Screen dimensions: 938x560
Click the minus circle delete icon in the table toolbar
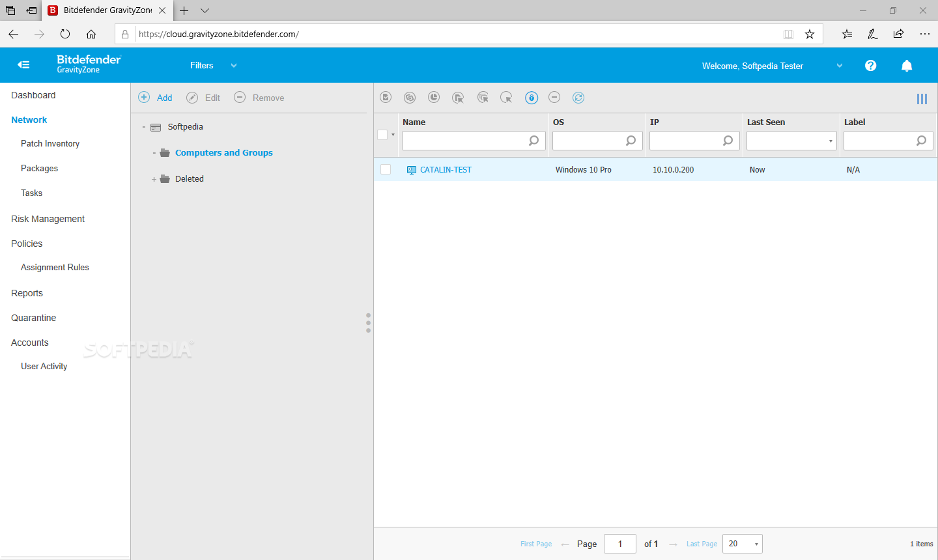pos(554,98)
